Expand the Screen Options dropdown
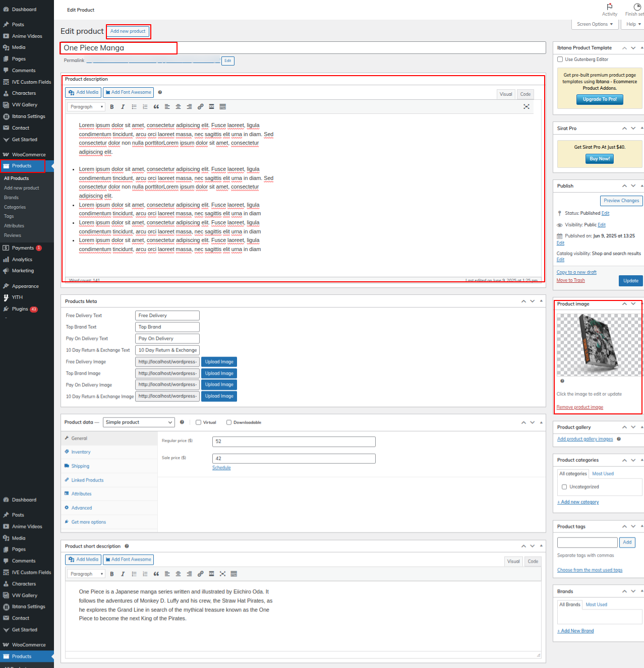 595,24
